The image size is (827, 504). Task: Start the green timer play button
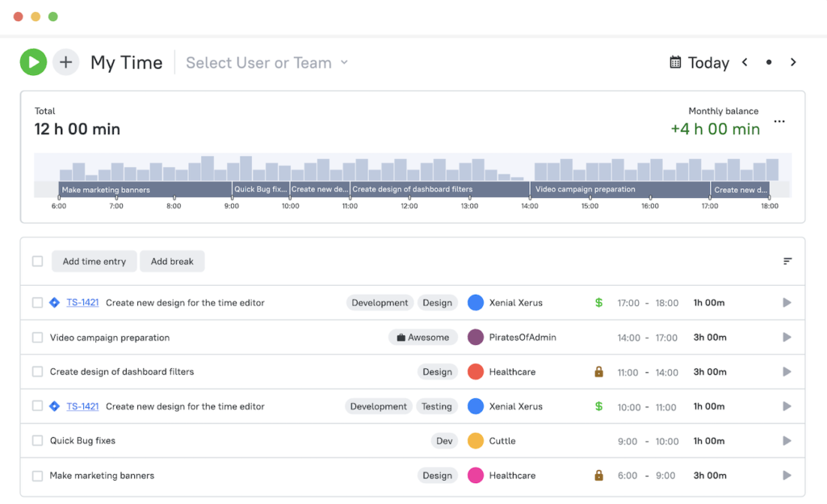point(33,61)
